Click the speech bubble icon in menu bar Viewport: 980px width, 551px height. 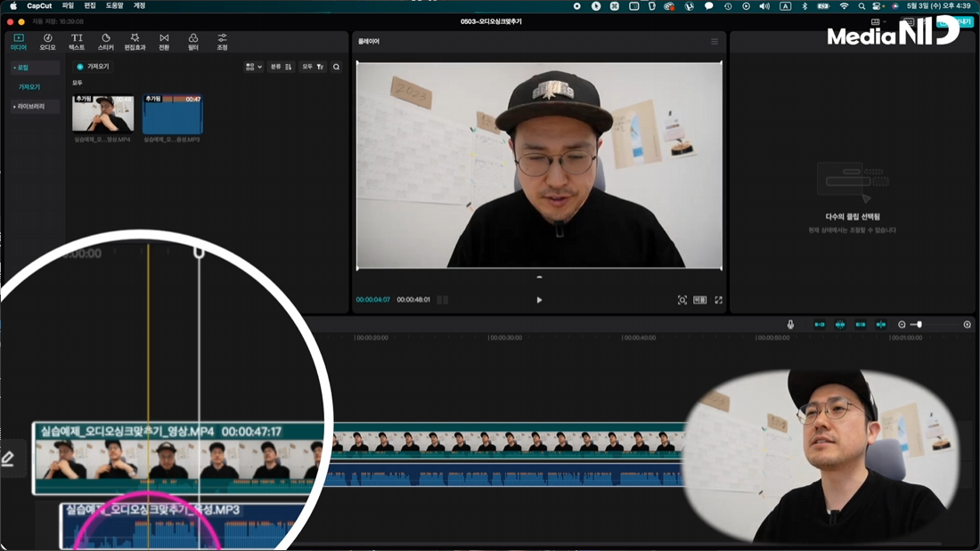[x=709, y=5]
